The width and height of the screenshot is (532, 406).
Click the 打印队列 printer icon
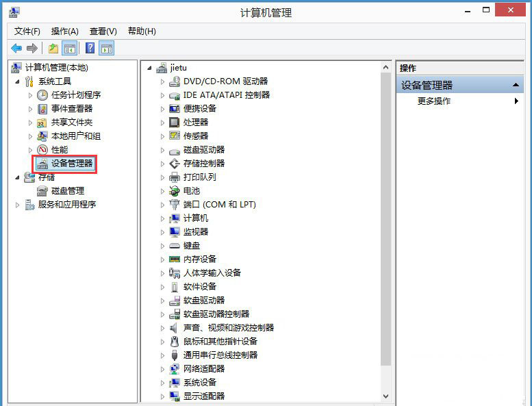(x=175, y=177)
